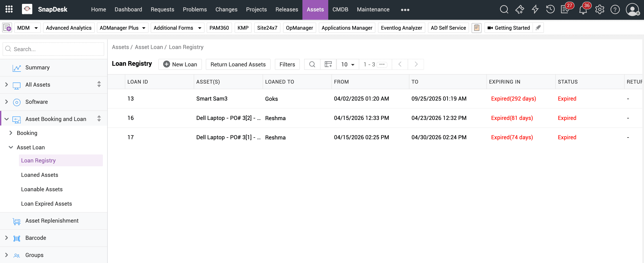This screenshot has height=263, width=644.
Task: Open Advanced Analytics shortcut
Action: click(x=69, y=28)
